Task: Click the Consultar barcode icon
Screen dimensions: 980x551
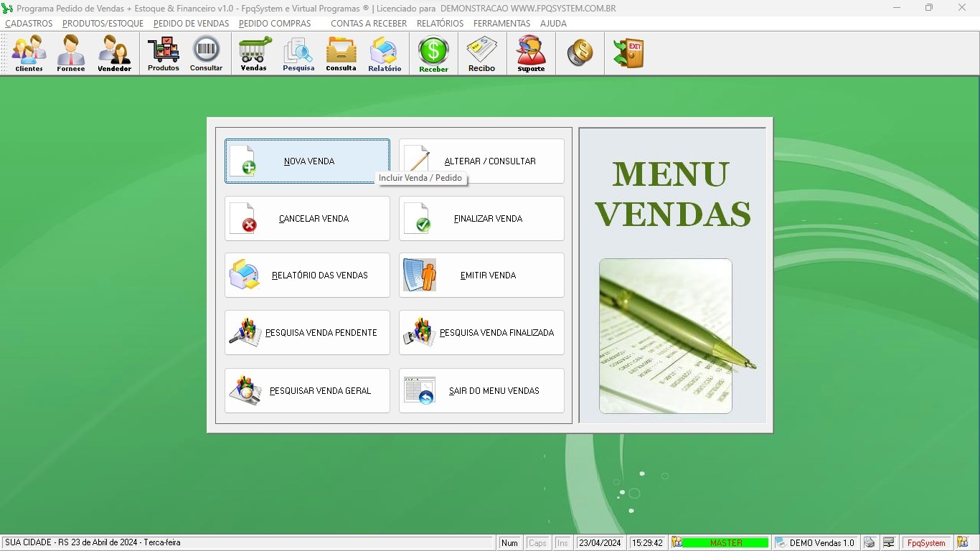Action: click(x=207, y=54)
